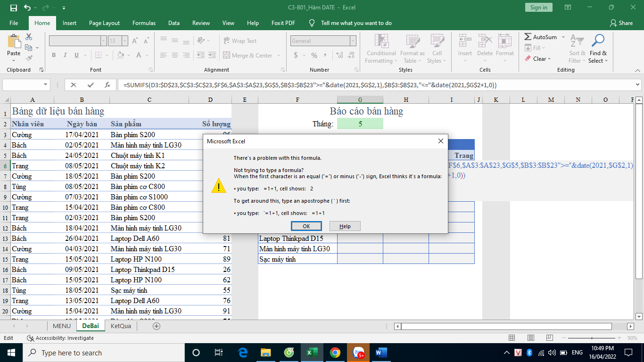This screenshot has width=644, height=362.
Task: Close the Microsoft Excel dialog
Action: click(x=440, y=141)
